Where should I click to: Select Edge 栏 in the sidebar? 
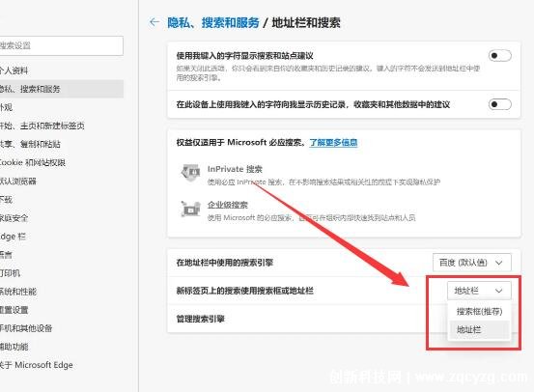(61, 237)
